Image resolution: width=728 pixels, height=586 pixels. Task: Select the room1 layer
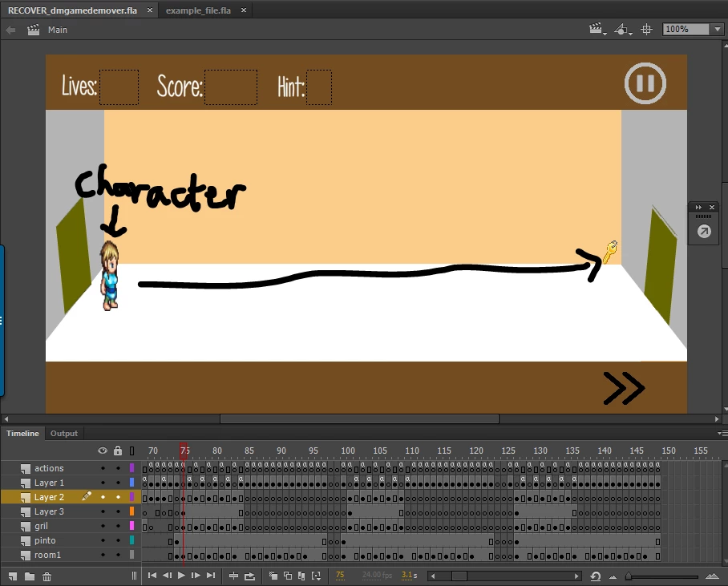point(47,555)
